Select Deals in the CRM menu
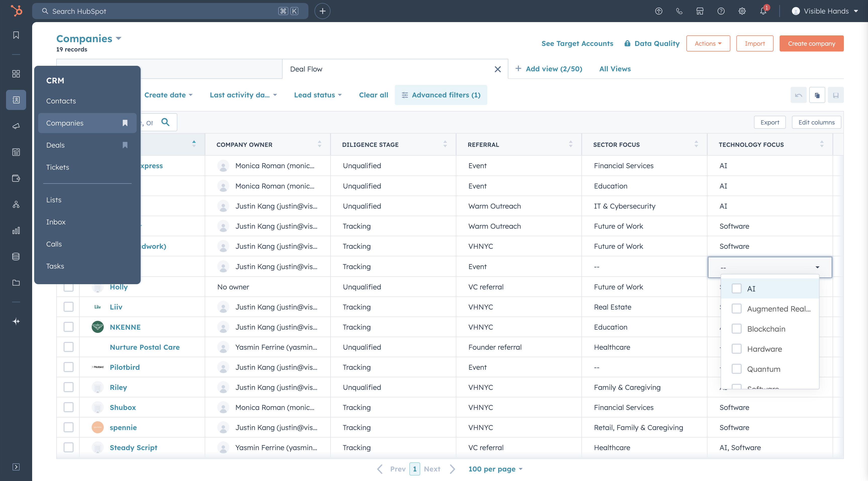 [55, 145]
